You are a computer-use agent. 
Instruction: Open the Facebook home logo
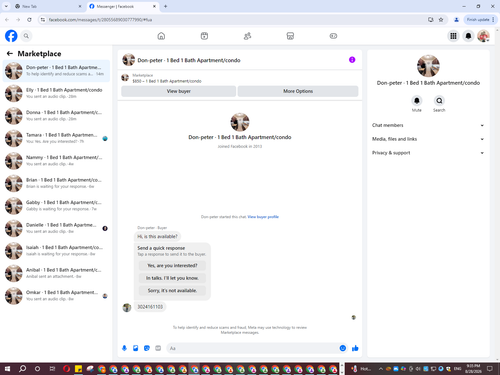[x=11, y=36]
